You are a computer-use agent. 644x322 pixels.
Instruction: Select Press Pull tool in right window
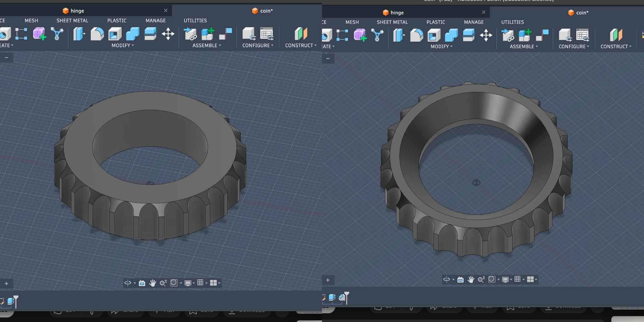coord(399,35)
